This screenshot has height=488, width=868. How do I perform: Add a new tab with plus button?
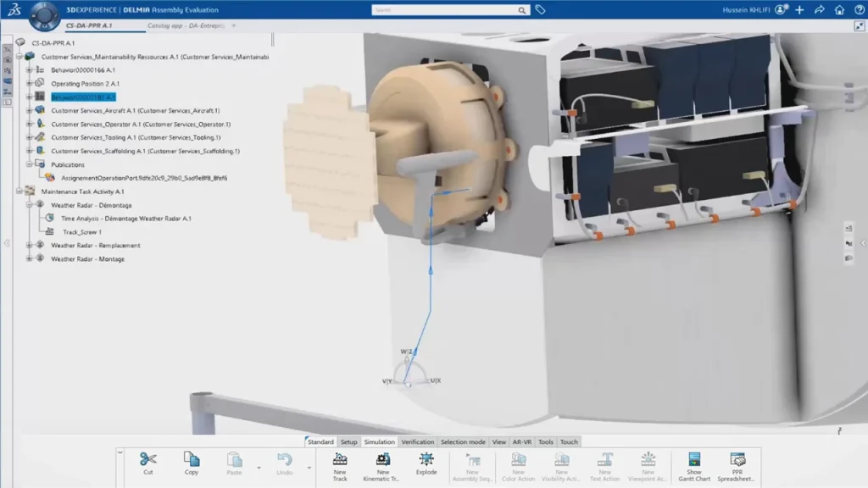(x=234, y=25)
